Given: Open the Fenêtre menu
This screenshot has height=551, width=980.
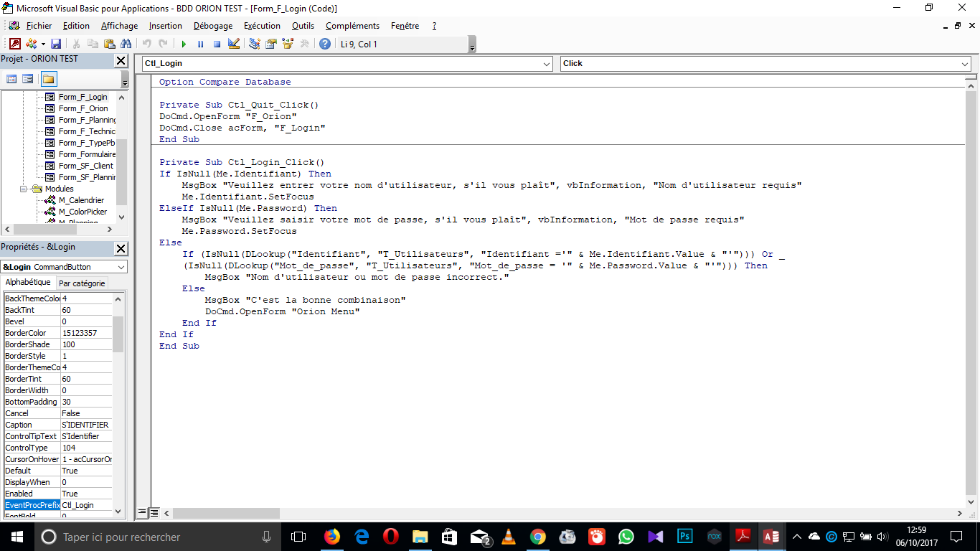Looking at the screenshot, I should click(405, 26).
